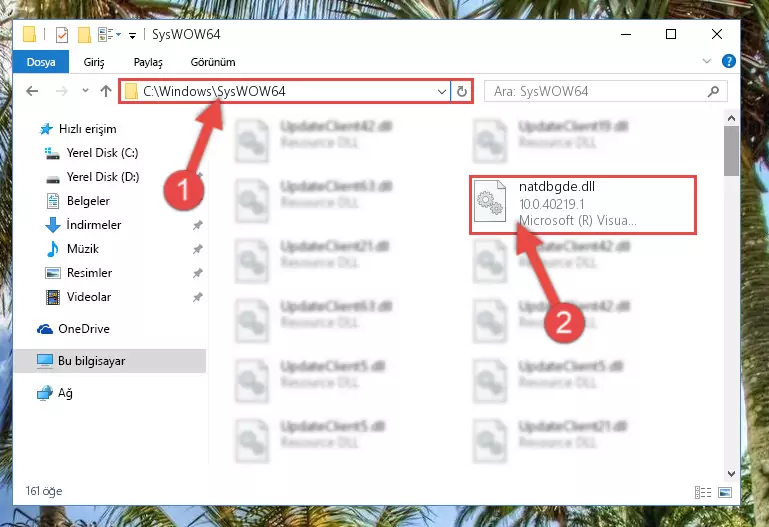This screenshot has width=769, height=527.
Task: Click the pin icon next to İndirmeler
Action: pyautogui.click(x=197, y=225)
